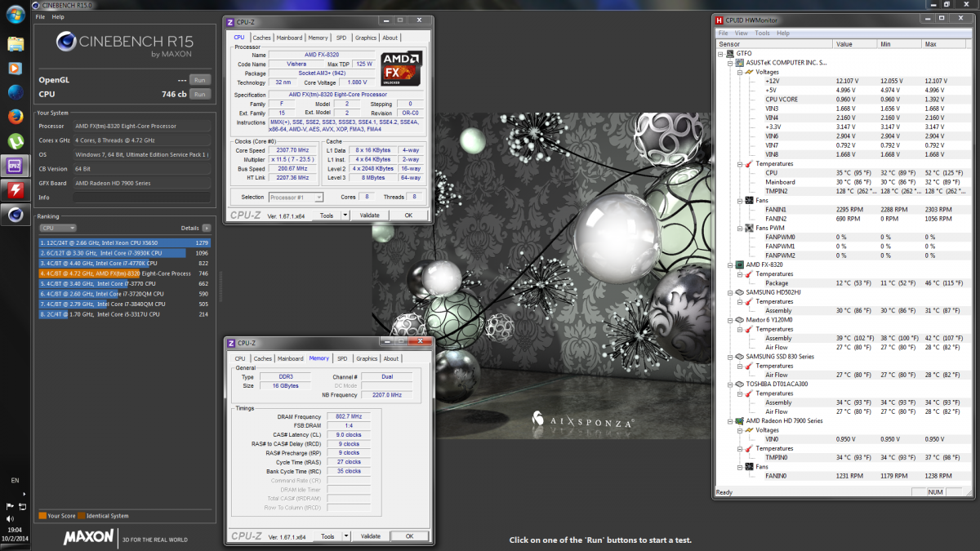Screen dimensions: 980x551
Task: Run the OpenGL test in Cinebench
Action: coord(199,80)
